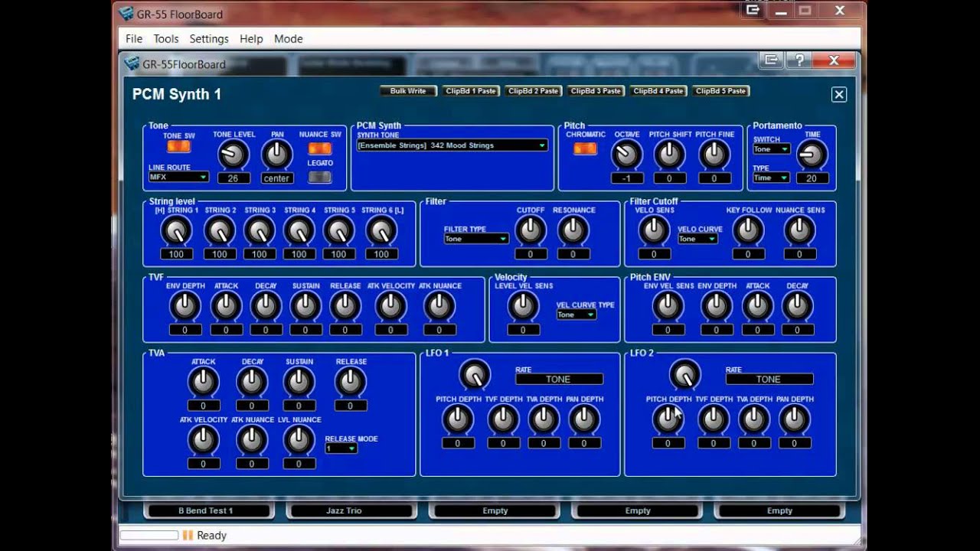Open the File menu

134,38
